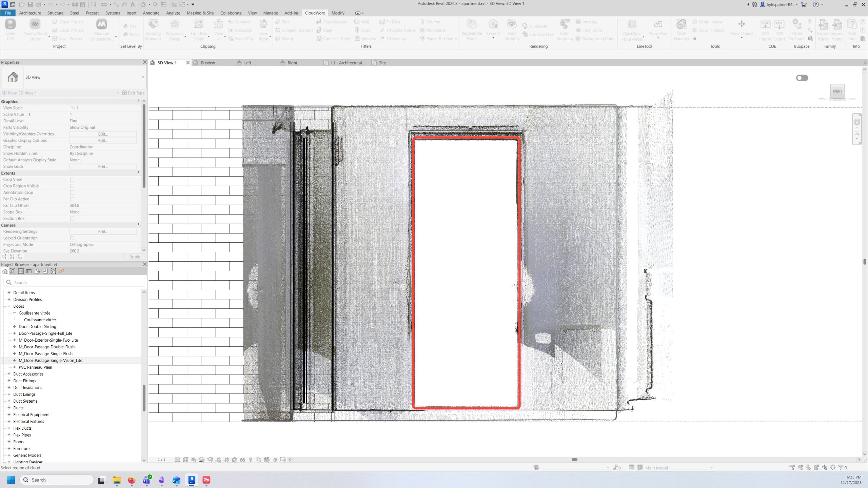Open the L1 - Architectural view tab
The image size is (868, 488).
click(346, 63)
